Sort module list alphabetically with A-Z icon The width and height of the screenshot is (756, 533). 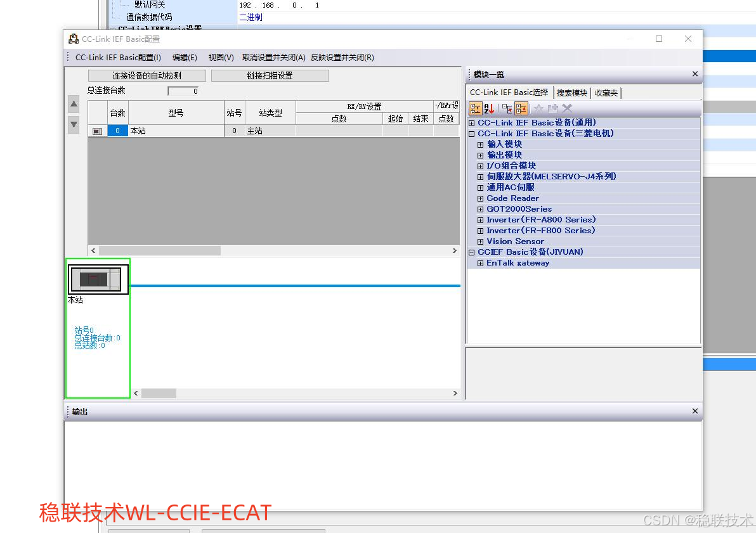click(489, 108)
